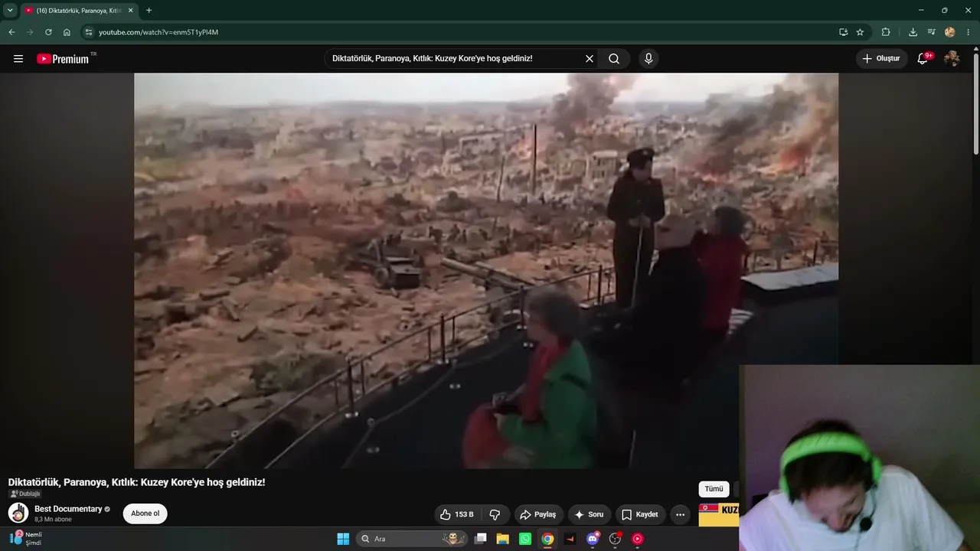The width and height of the screenshot is (980, 551).
Task: Save the video with Kaydet
Action: click(x=640, y=514)
